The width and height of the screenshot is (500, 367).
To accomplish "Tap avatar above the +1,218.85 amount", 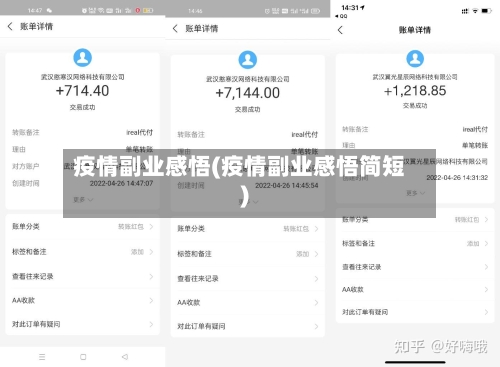I will pos(415,58).
